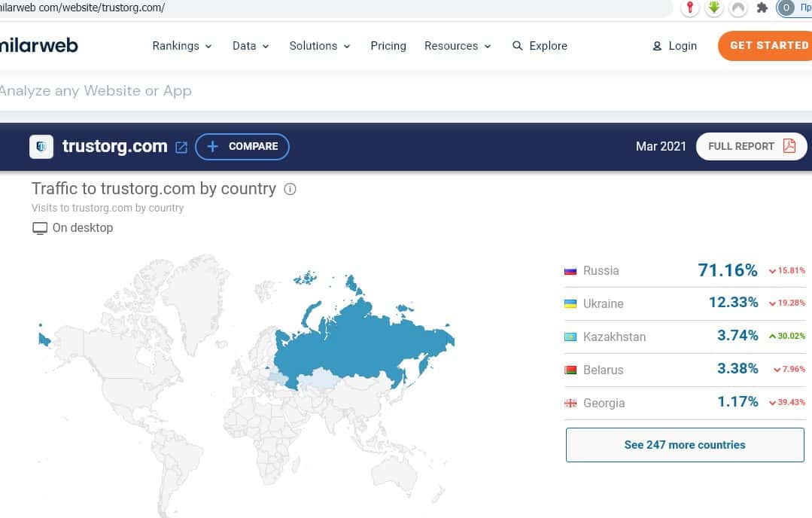The width and height of the screenshot is (812, 518).
Task: Expand the Resources dropdown
Action: 458,46
